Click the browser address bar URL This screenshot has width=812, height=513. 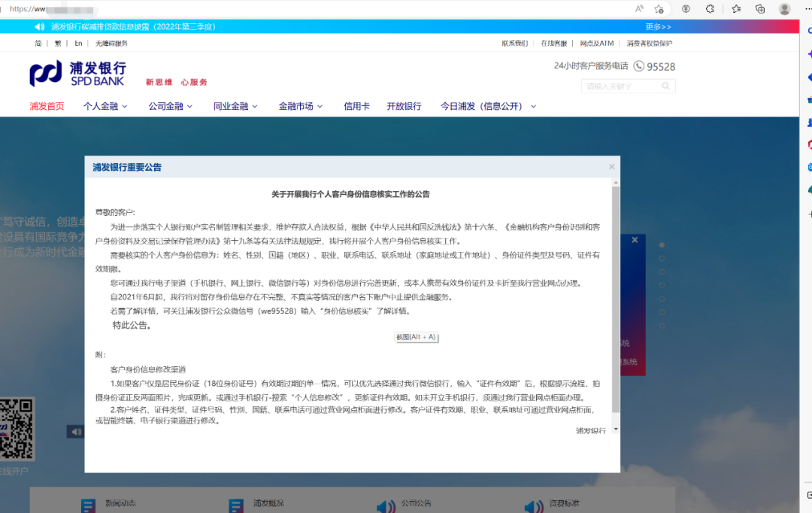[x=52, y=9]
